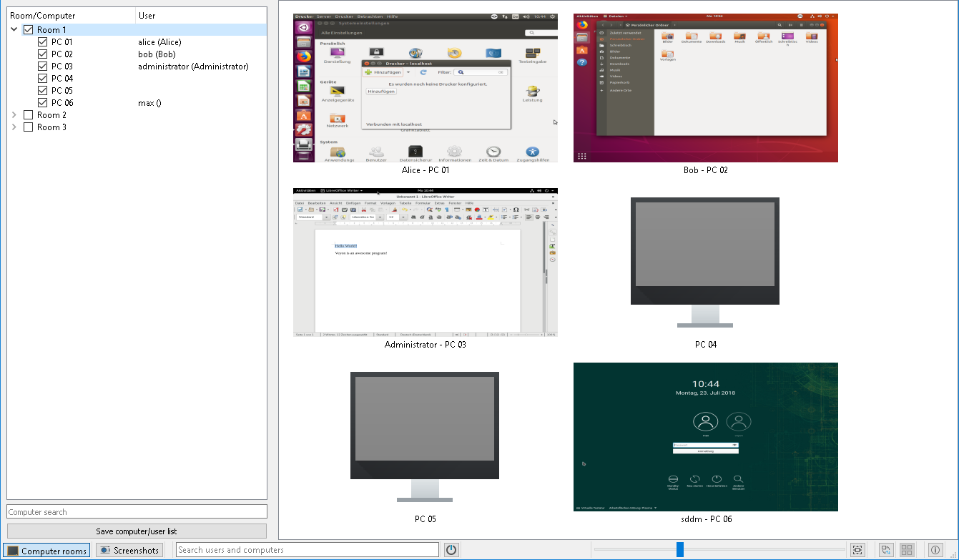Select the custom grid arrangement icon

[907, 550]
